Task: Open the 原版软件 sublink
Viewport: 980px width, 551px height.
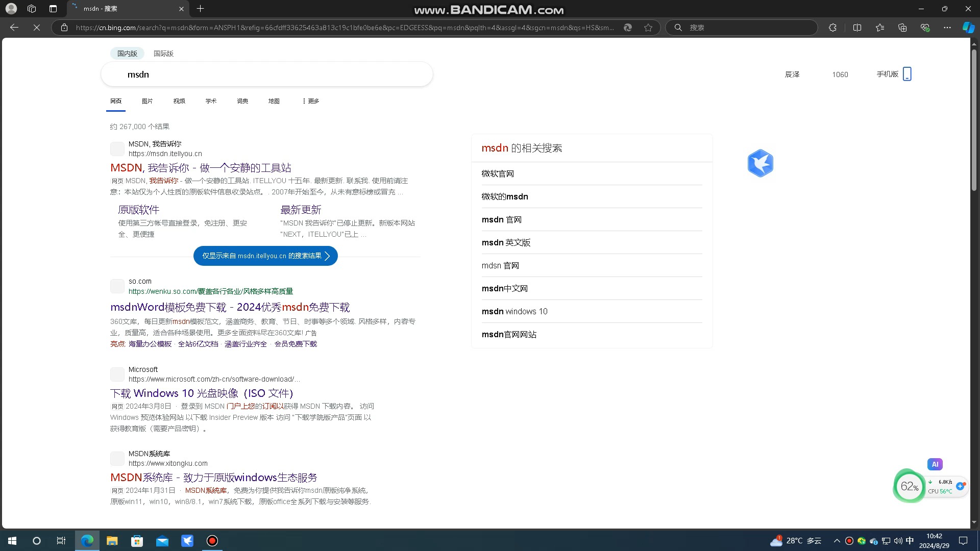Action: pyautogui.click(x=139, y=210)
